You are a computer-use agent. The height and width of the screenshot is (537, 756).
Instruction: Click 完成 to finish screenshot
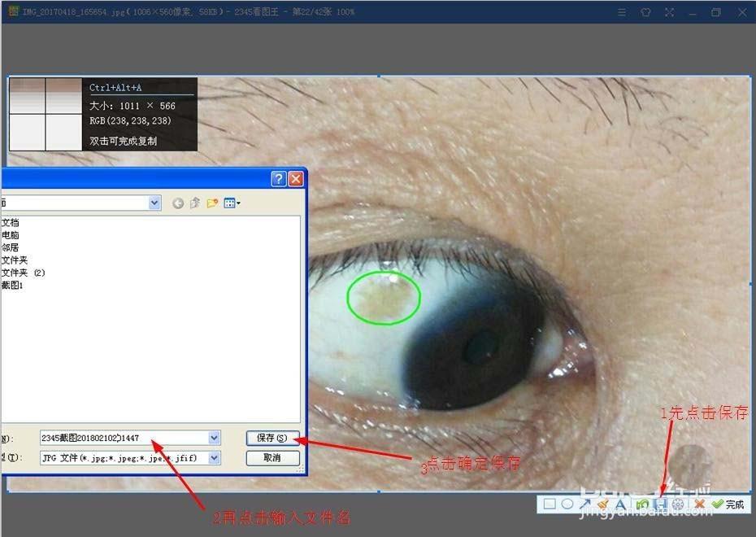click(x=728, y=504)
